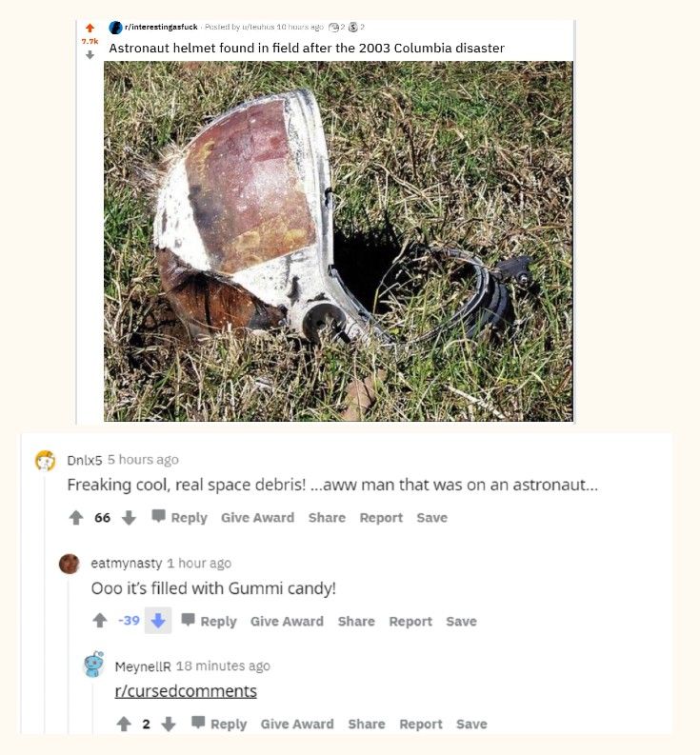
Task: Downvote Dnlx5's comment
Action: coord(129,518)
